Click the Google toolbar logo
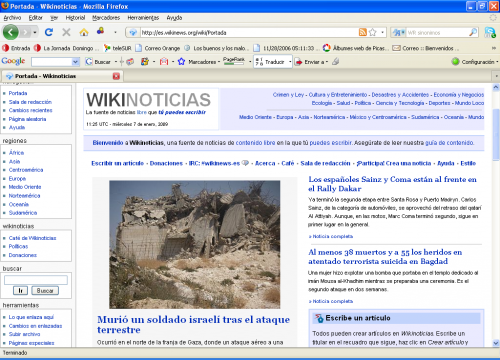500x360 pixels. tap(13, 61)
